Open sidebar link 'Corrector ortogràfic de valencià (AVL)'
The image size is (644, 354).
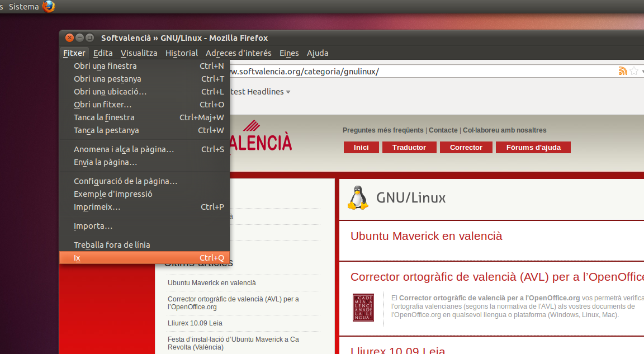coord(233,303)
